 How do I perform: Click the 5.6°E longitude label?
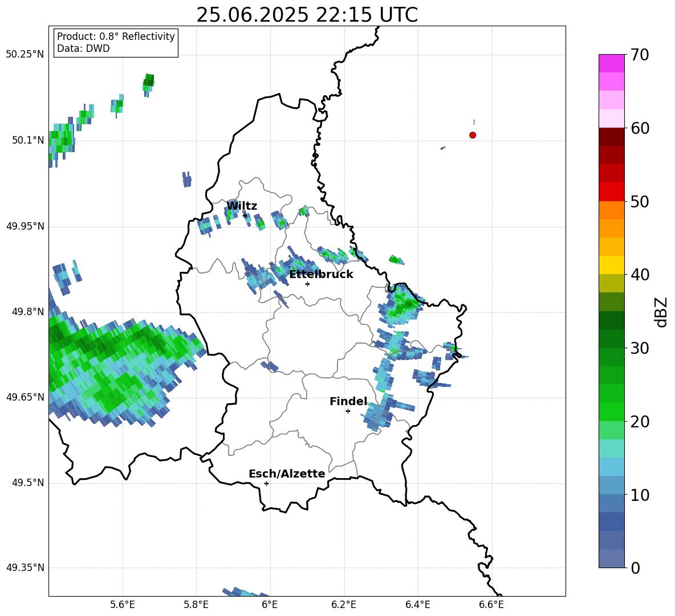pos(123,605)
